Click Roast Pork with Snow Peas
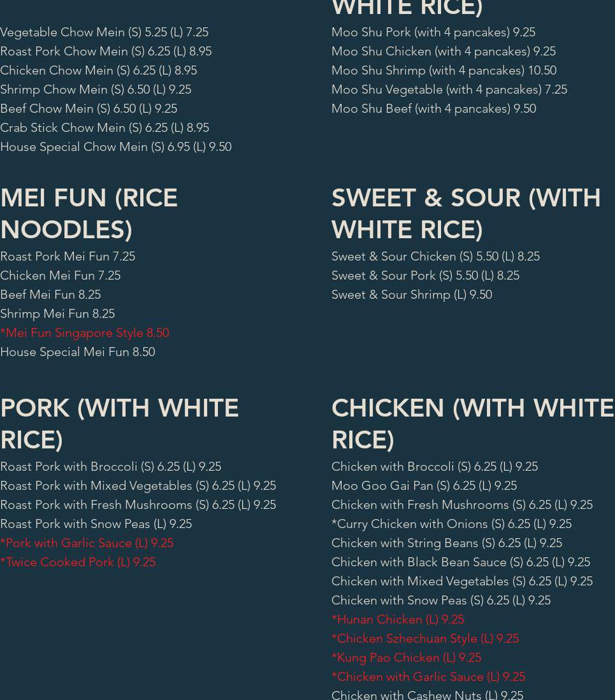 (x=96, y=524)
